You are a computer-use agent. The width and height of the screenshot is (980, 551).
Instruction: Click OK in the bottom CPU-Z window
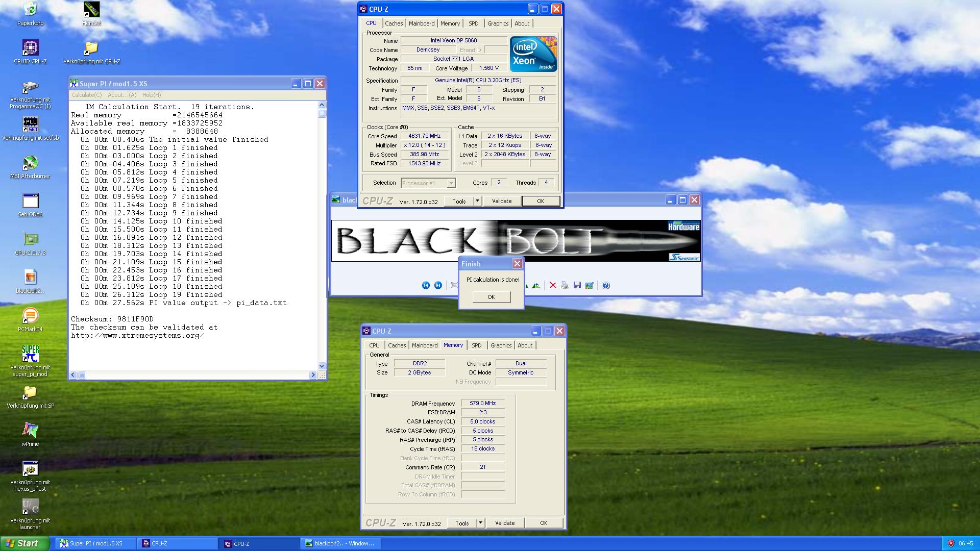click(544, 523)
